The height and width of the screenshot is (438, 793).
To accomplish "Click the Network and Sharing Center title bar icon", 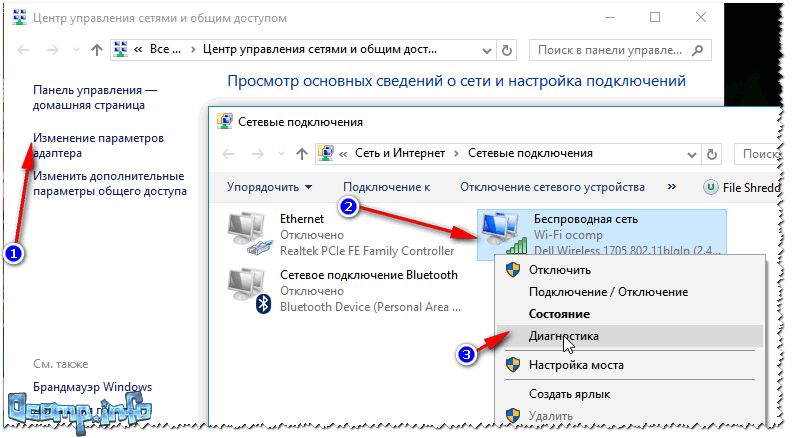I will coord(20,17).
